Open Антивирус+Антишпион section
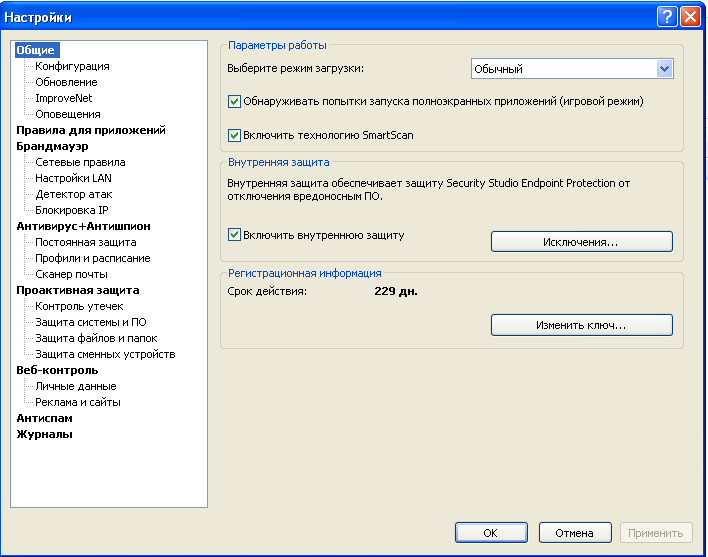This screenshot has height=557, width=708. click(83, 226)
